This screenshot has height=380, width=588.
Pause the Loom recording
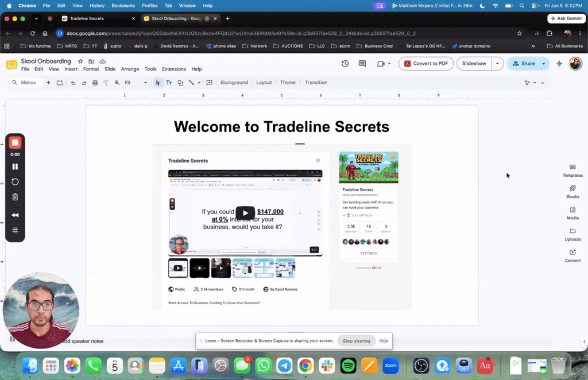pos(15,166)
